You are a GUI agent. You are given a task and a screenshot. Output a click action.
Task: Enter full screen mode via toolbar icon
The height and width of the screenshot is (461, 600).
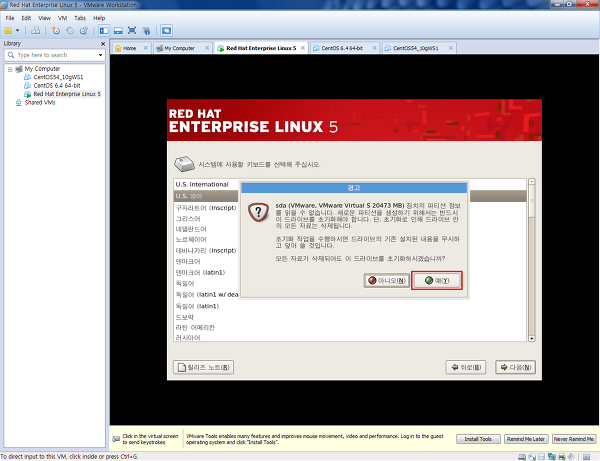click(132, 30)
